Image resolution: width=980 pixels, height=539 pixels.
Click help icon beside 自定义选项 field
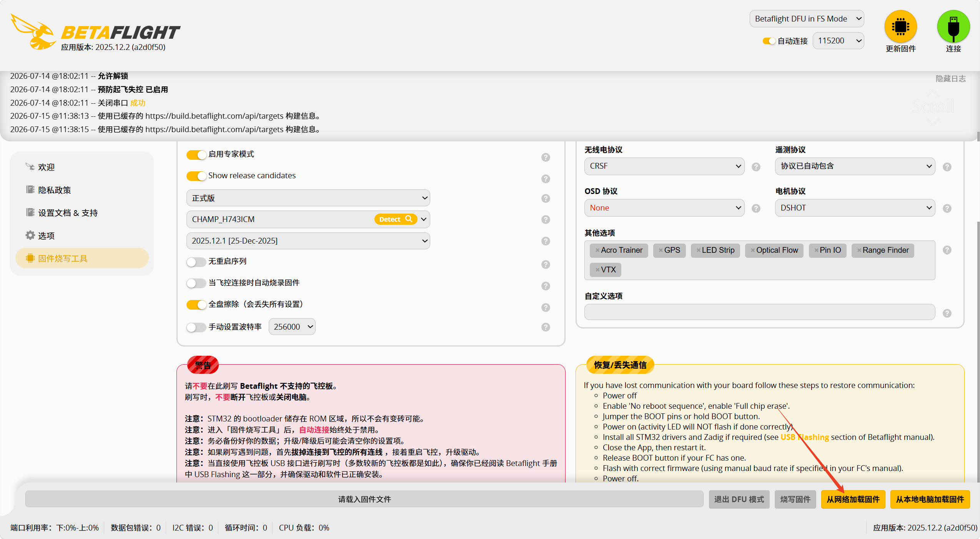click(x=947, y=313)
